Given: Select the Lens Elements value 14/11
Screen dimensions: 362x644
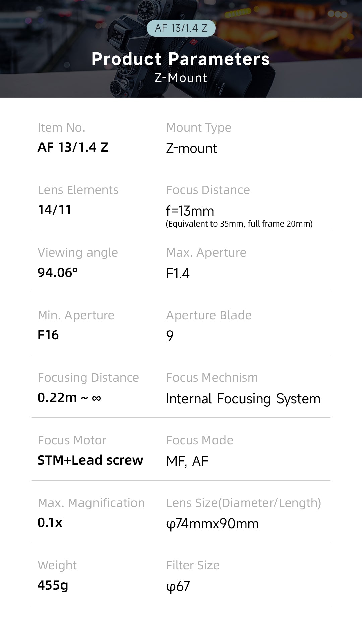Looking at the screenshot, I should (55, 210).
